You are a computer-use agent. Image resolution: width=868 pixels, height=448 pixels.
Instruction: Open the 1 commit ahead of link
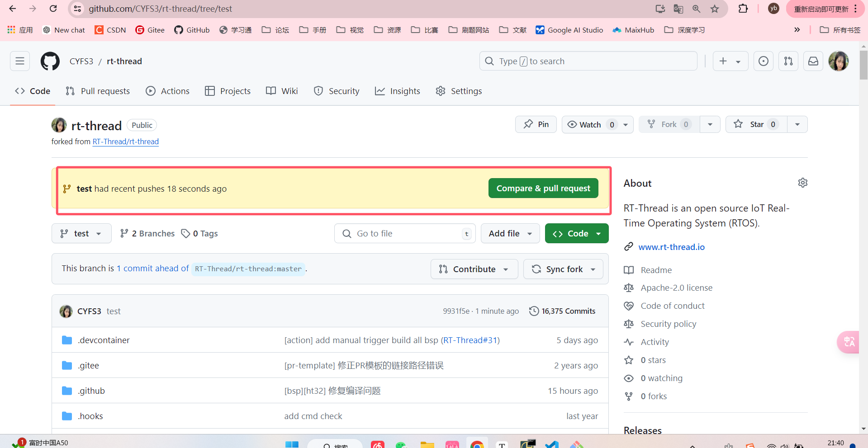[x=153, y=269]
